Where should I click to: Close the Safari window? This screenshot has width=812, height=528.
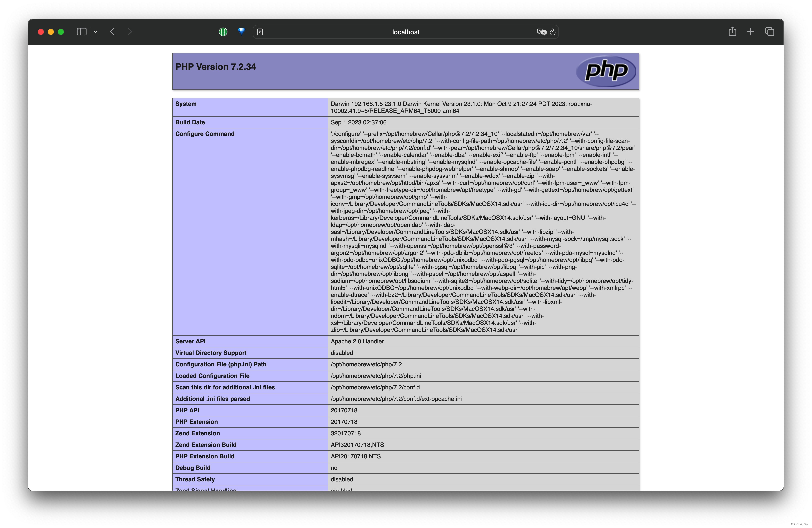(41, 32)
